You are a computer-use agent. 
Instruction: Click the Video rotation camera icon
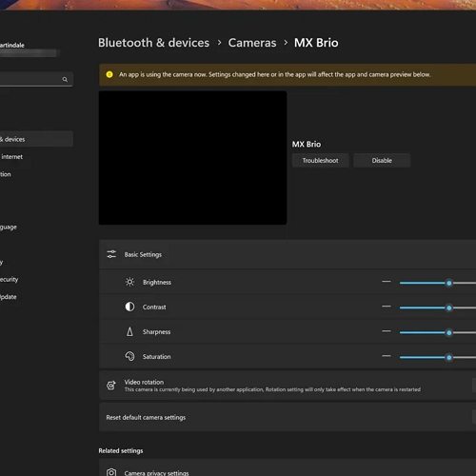[111, 386]
